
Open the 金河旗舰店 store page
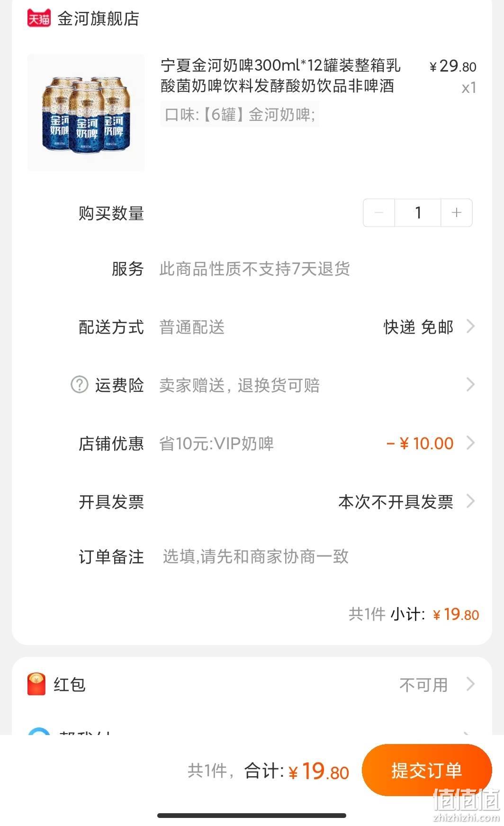click(98, 18)
